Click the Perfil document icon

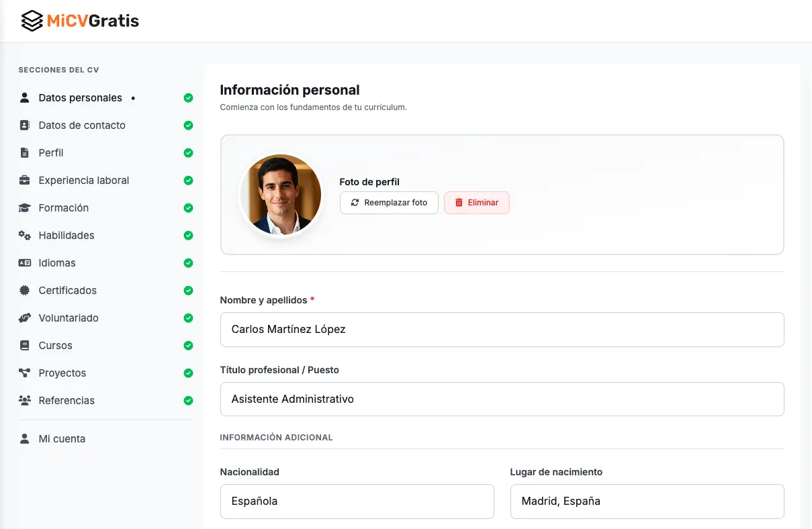click(x=24, y=152)
